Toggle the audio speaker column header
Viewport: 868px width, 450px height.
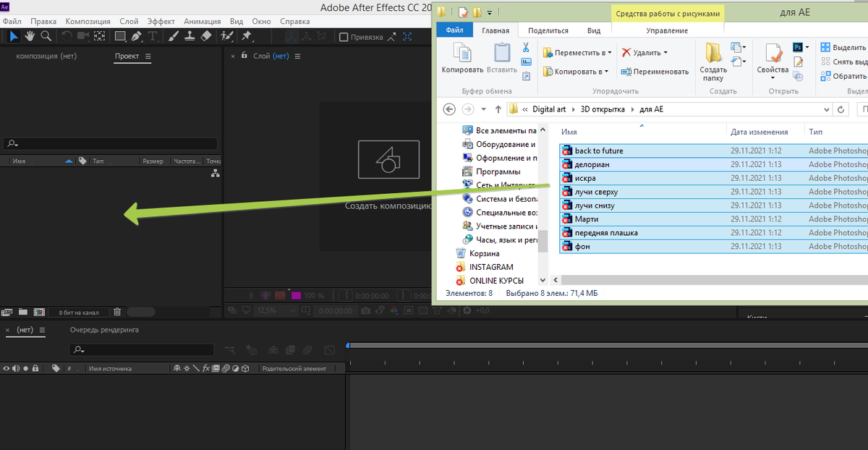click(x=16, y=368)
